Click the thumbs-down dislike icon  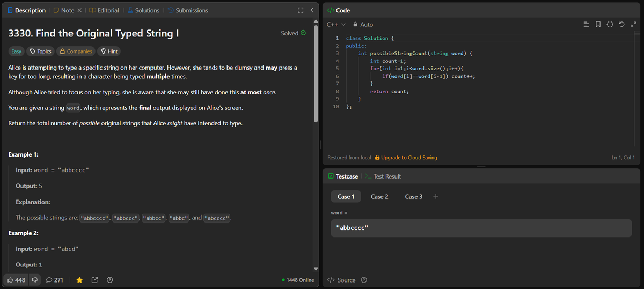click(x=34, y=280)
